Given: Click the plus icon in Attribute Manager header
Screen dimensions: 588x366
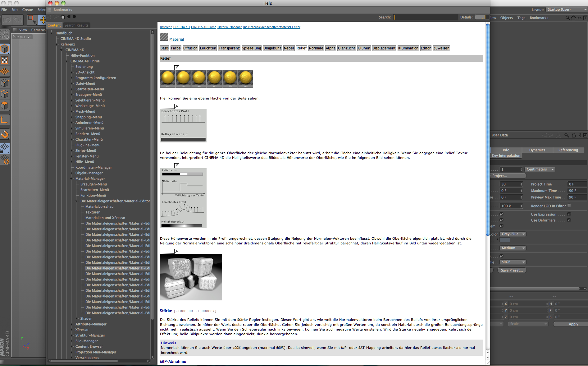Looking at the screenshot, I should (585, 135).
